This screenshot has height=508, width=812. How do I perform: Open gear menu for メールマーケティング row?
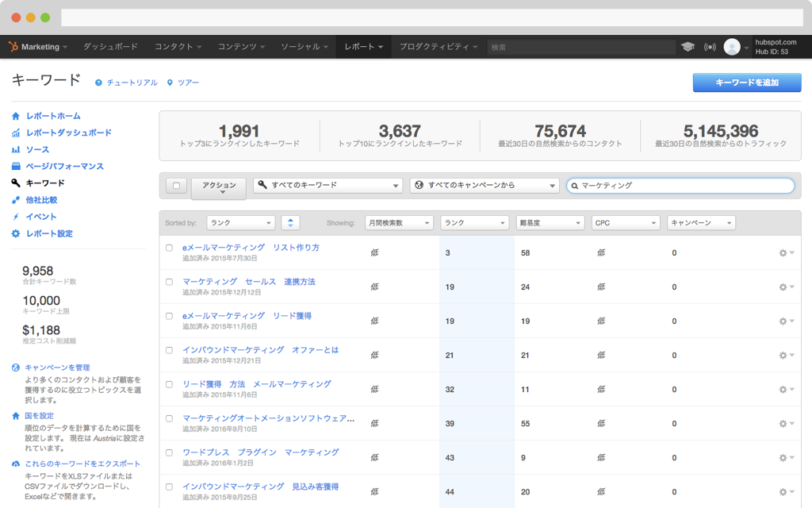786,390
